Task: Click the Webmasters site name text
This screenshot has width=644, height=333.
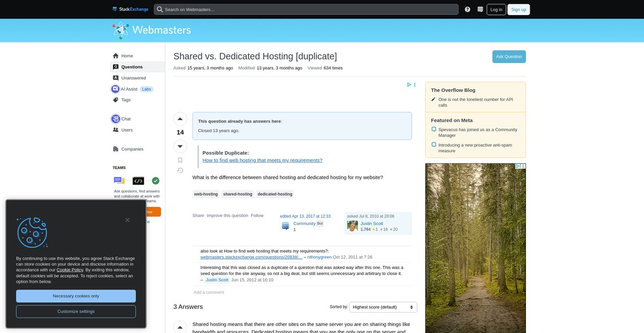Action: (x=161, y=31)
